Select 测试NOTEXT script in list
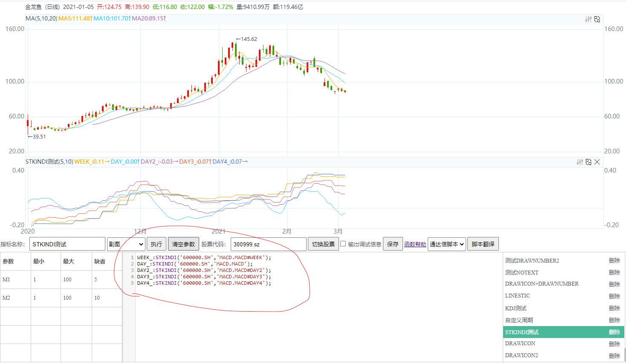Viewport: 626px width, 364px height. point(522,272)
